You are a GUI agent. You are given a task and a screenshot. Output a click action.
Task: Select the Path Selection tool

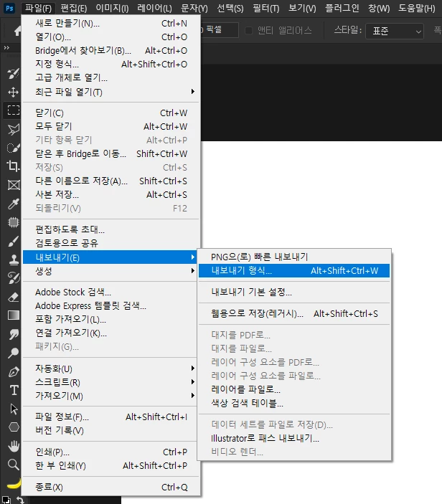13,409
